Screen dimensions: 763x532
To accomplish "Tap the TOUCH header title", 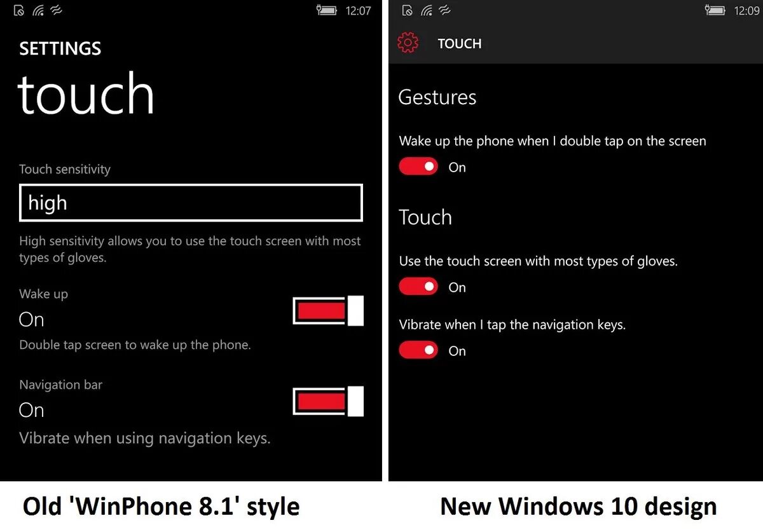I will click(x=460, y=44).
